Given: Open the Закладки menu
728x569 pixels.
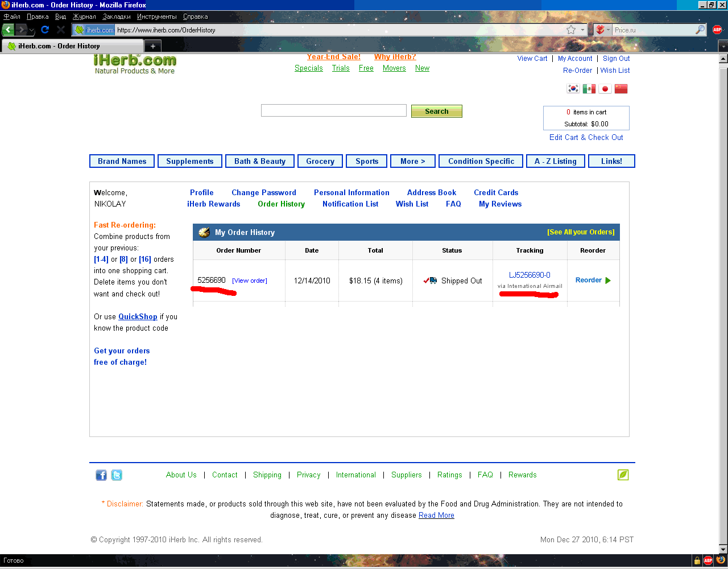Looking at the screenshot, I should coord(116,17).
